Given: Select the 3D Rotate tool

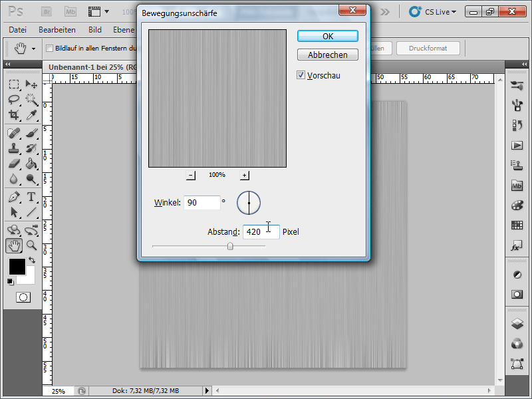Looking at the screenshot, I should click(14, 230).
